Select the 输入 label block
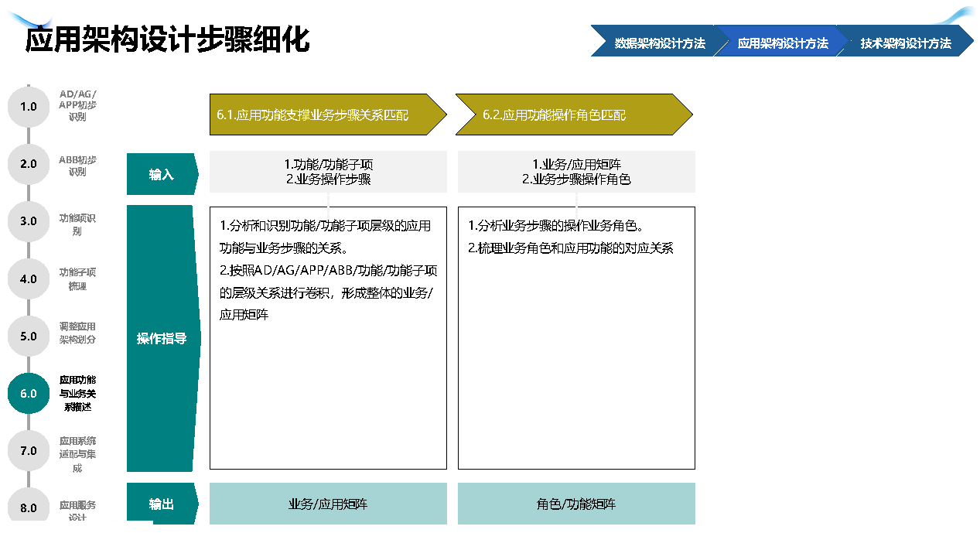This screenshot has height=557, width=980. click(x=162, y=175)
